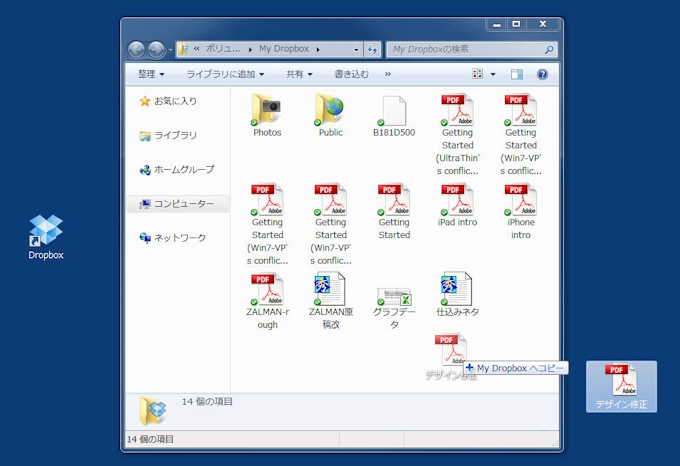Open the help button in toolbar

coord(543,74)
